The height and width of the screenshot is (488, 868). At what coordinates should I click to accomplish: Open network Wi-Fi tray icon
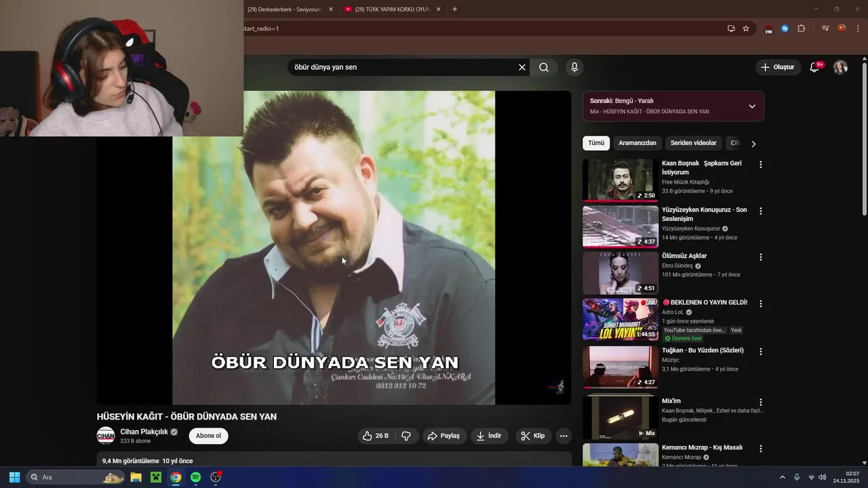coord(811,477)
